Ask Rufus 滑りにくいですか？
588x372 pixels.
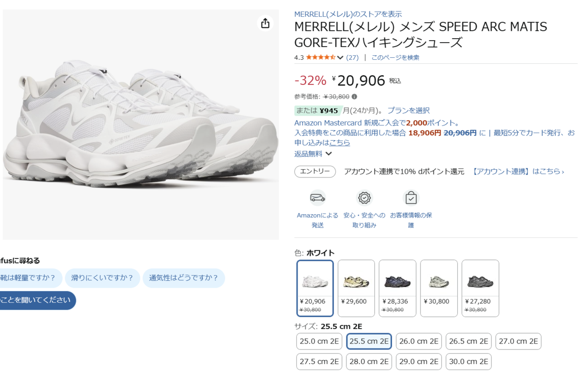point(102,278)
